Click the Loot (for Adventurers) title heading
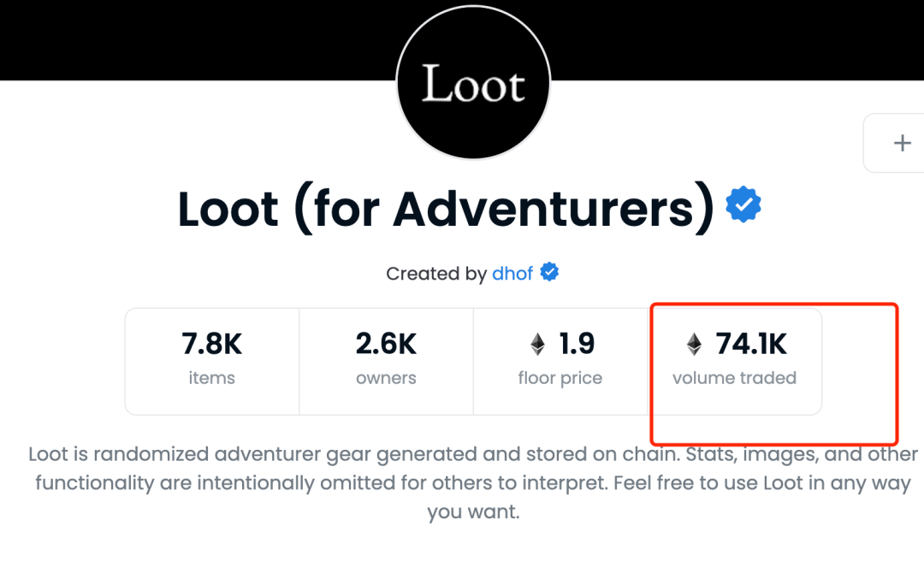Image resolution: width=924 pixels, height=561 pixels. tap(446, 209)
